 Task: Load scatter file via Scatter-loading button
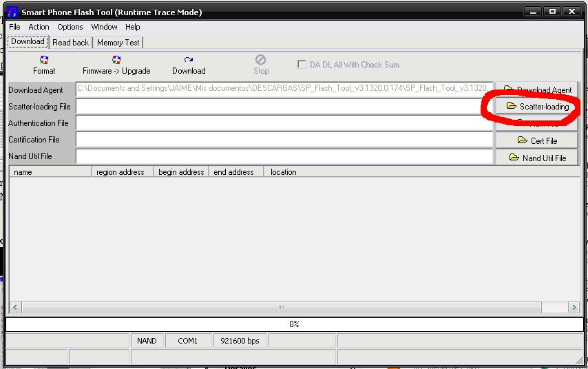[x=536, y=107]
